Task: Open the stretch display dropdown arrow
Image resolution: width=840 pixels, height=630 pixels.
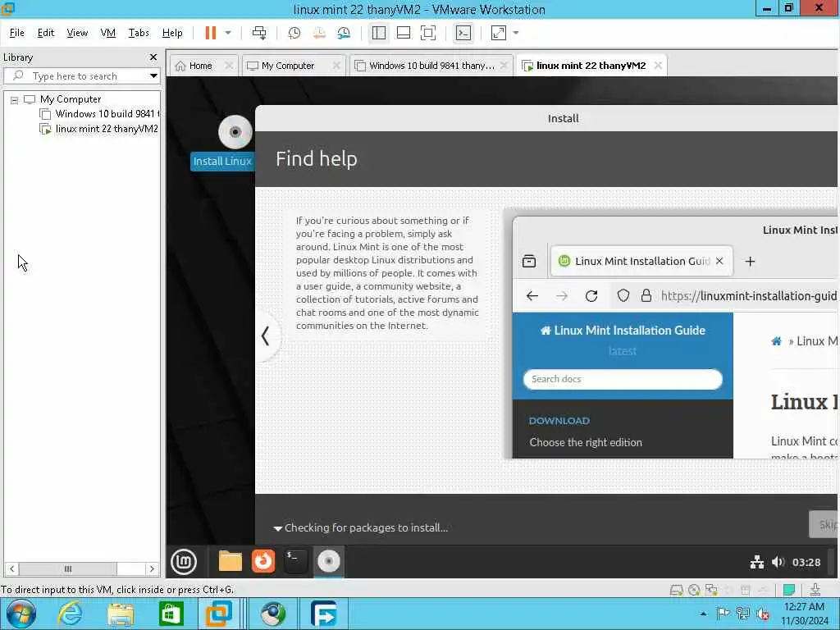Action: point(516,33)
